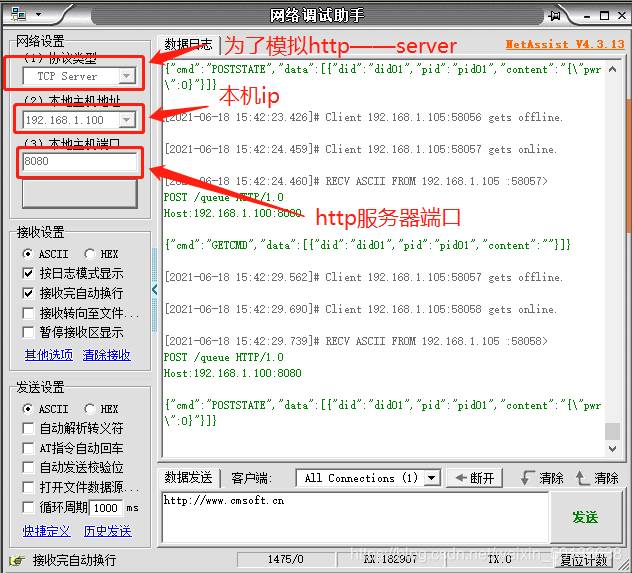Open the 其他选项 link
Viewport: 632px width, 573px height.
click(x=49, y=355)
